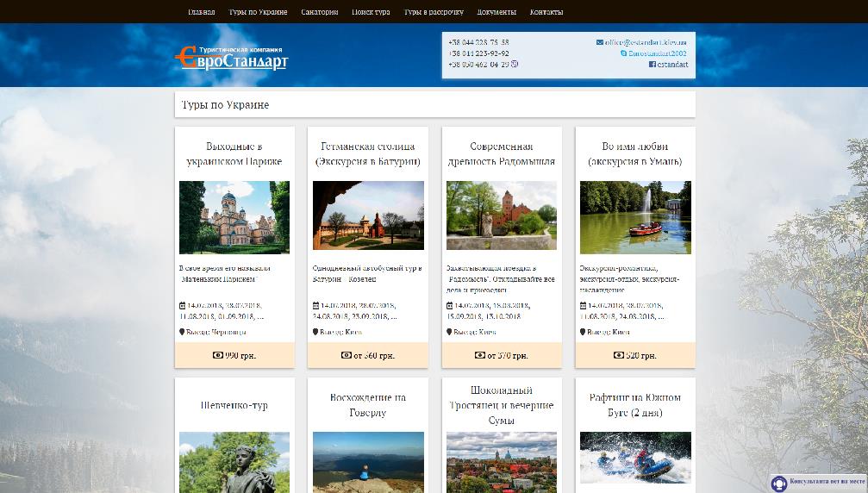Viewport: 868px width, 493px height.
Task: Click the calendar icon in the Батурин tour card
Action: tap(316, 305)
